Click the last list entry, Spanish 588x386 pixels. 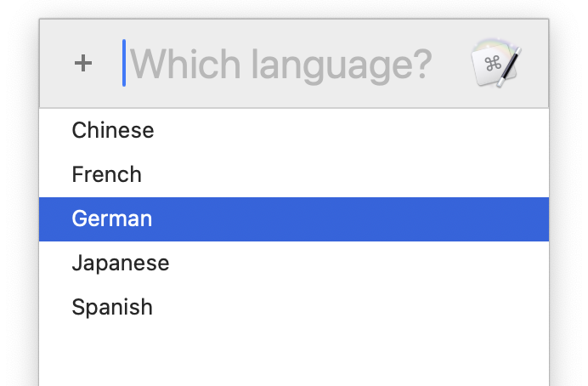pyautogui.click(x=112, y=308)
